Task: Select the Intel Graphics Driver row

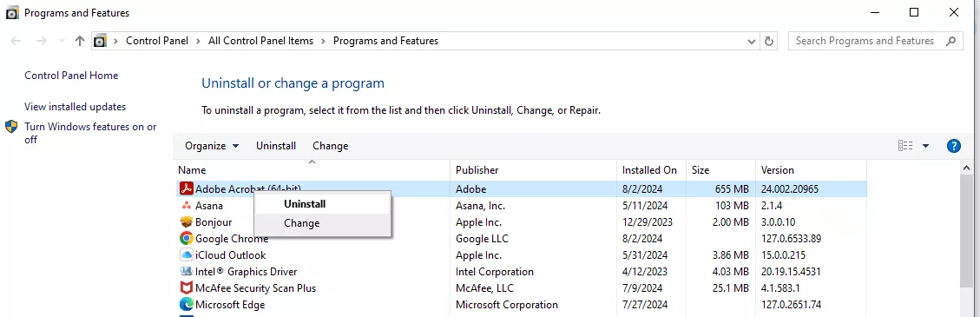Action: 521,271
